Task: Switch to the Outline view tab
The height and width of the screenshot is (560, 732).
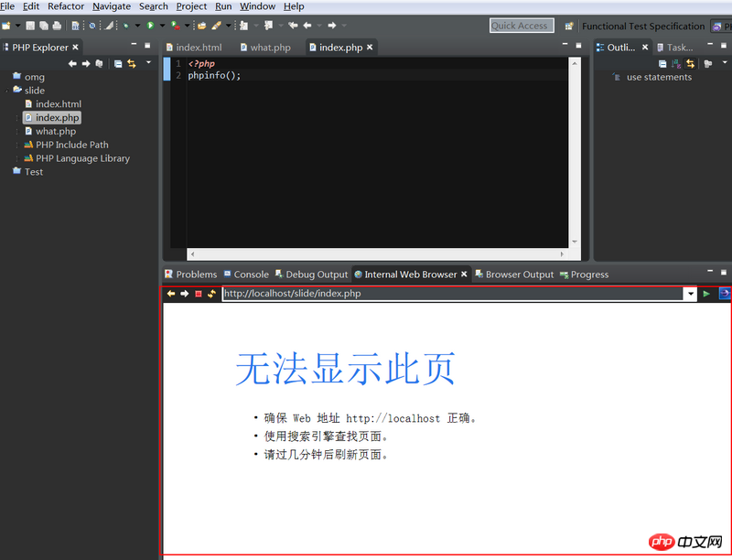Action: 621,48
